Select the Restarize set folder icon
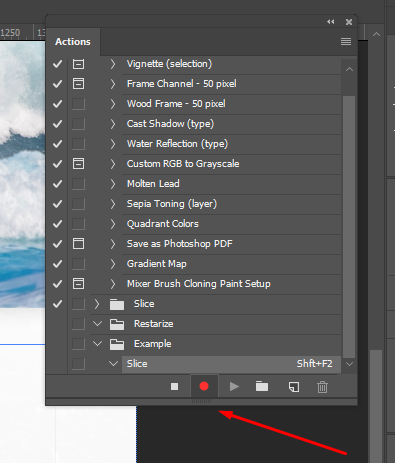Viewport: 395px width, 463px height. pyautogui.click(x=117, y=324)
